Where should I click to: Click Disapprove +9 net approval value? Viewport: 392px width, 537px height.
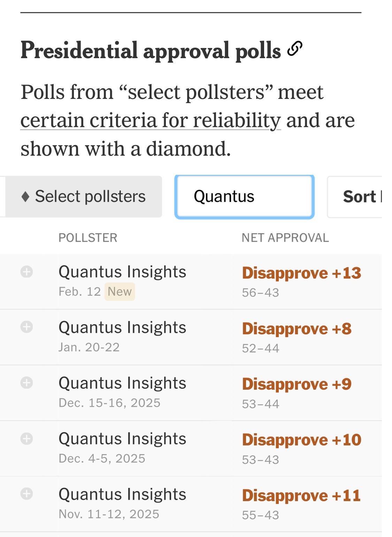coord(297,384)
